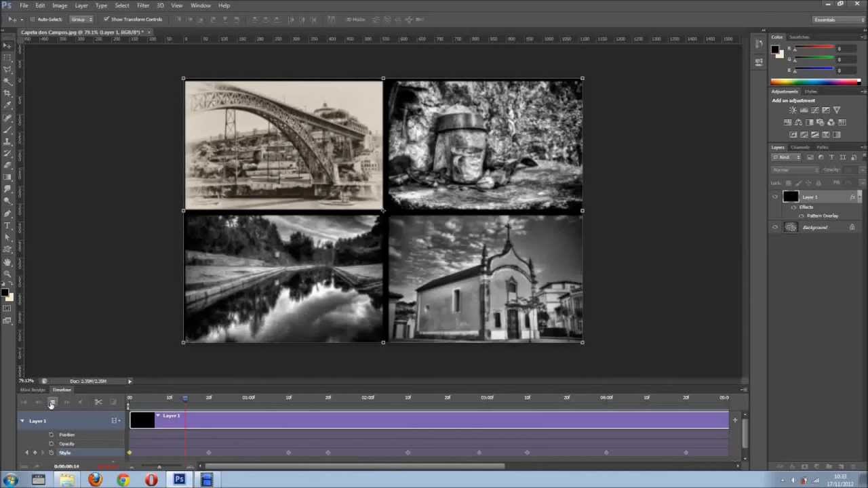868x488 pixels.
Task: Toggle visibility of Pattern Overlay effect
Action: 802,216
